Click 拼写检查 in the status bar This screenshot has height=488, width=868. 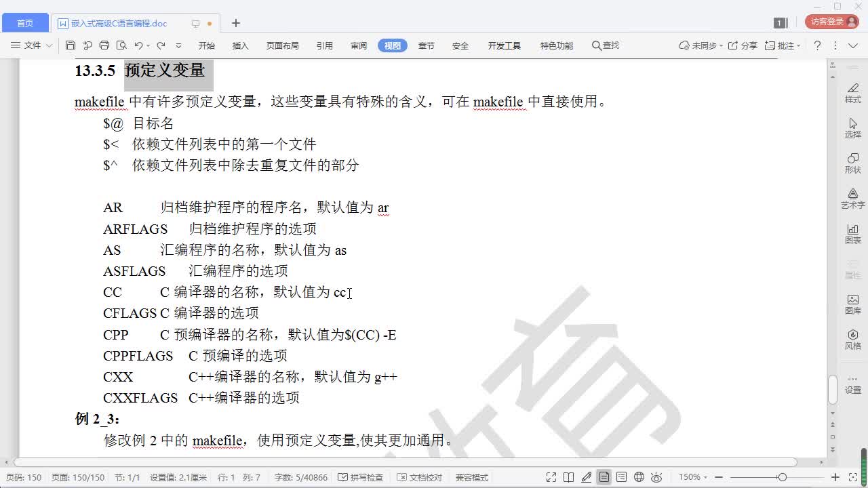(361, 477)
